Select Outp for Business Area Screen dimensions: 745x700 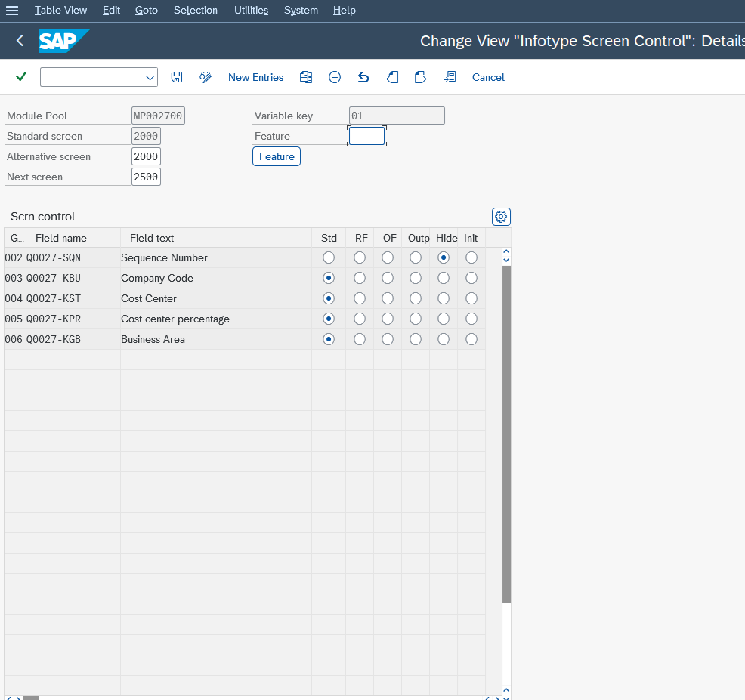(416, 340)
